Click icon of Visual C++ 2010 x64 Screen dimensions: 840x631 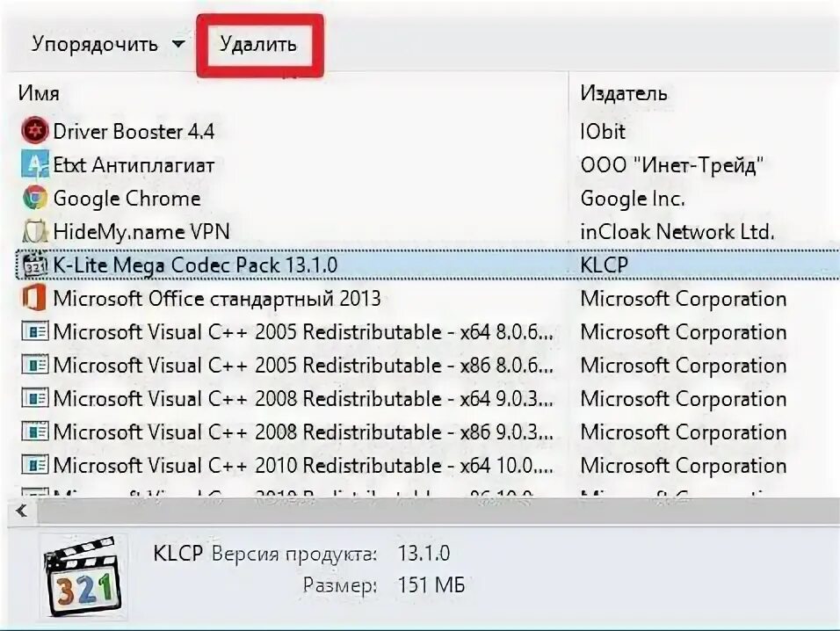click(x=34, y=465)
